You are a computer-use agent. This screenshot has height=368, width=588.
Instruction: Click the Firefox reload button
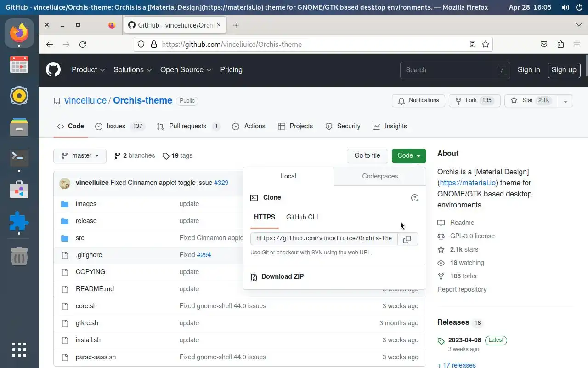(83, 45)
